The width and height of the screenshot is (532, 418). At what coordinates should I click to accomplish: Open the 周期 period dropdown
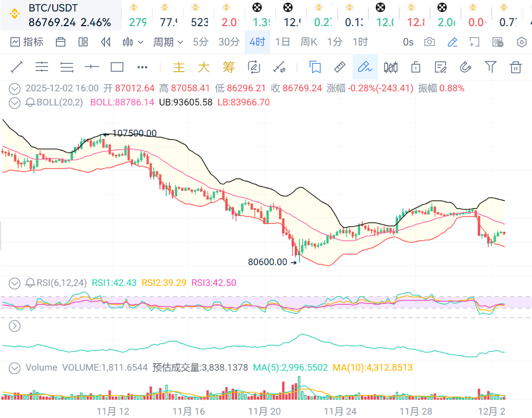click(168, 42)
